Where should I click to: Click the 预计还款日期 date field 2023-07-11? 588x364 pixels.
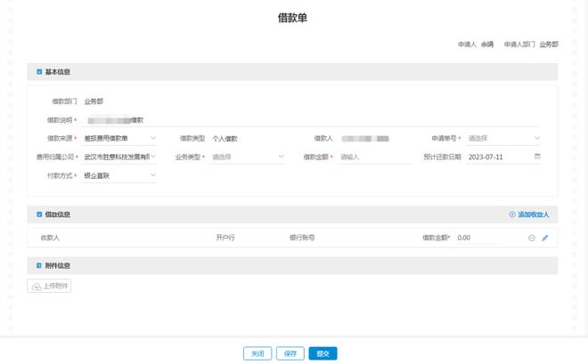502,157
